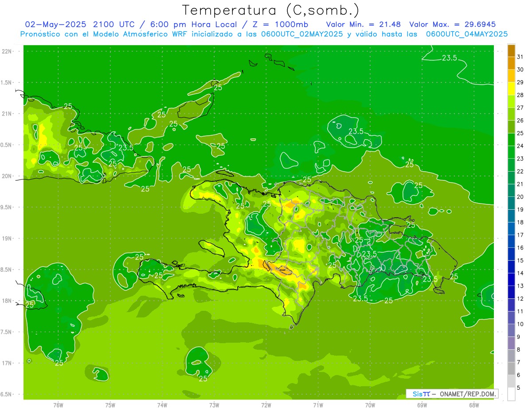Screen dimensions: 532x411
Task: Click the dark orange swatch above 31
Action: tap(512, 51)
